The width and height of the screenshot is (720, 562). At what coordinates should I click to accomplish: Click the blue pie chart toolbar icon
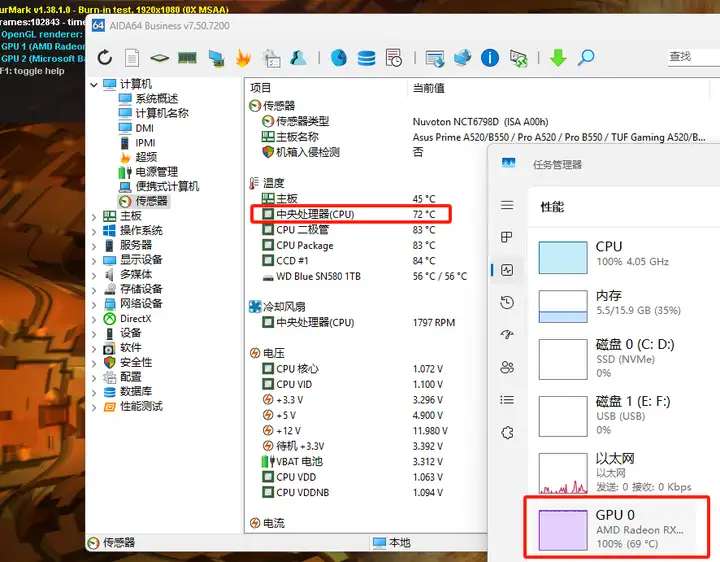coord(339,58)
